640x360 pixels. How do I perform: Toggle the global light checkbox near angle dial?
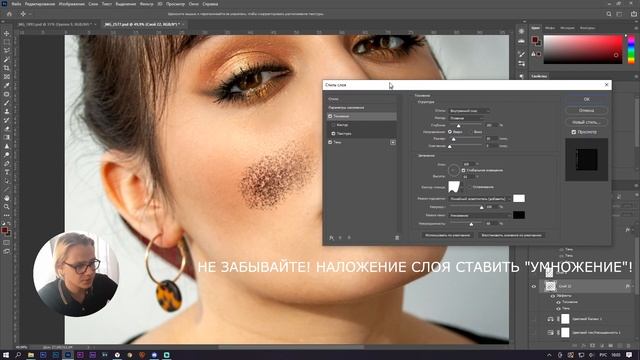tap(463, 170)
